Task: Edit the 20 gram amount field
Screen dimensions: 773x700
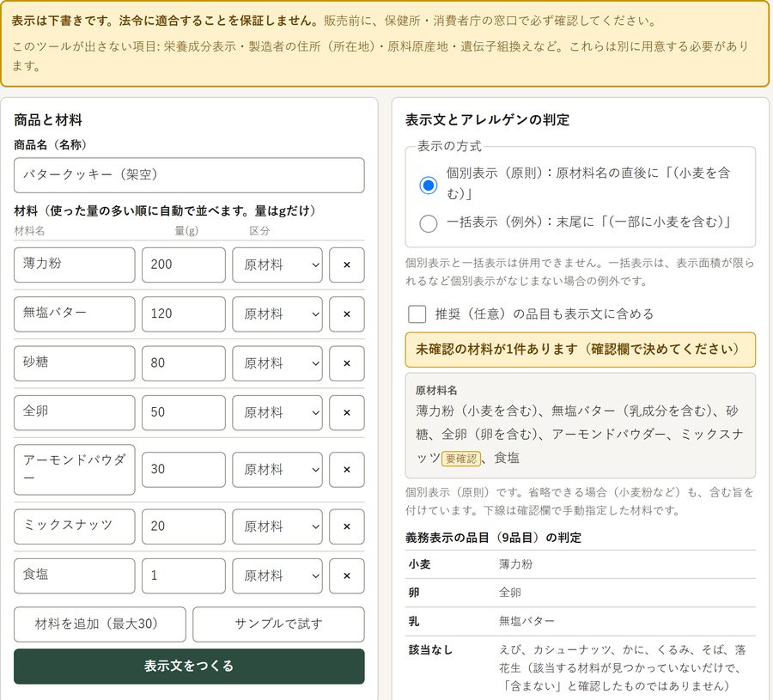Action: [184, 527]
